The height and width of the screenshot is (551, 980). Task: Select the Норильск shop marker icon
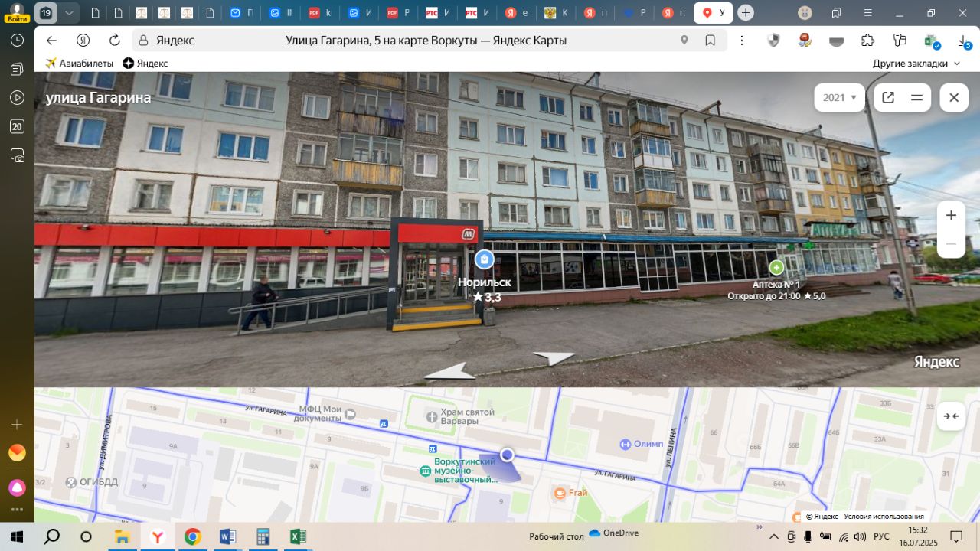point(484,259)
